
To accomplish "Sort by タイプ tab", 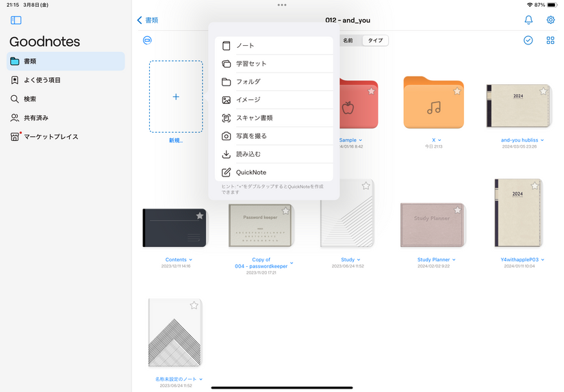I will [375, 40].
